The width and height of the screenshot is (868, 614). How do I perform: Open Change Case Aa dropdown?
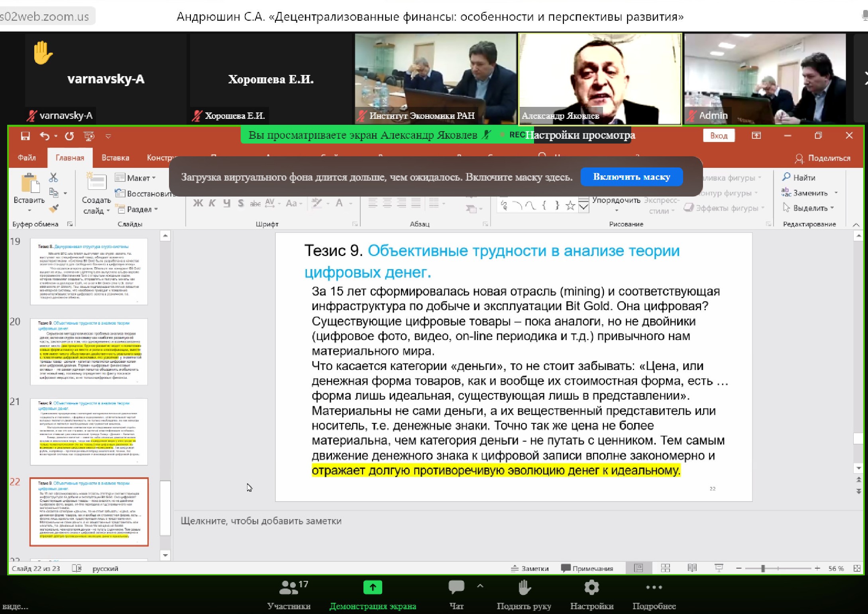click(294, 203)
